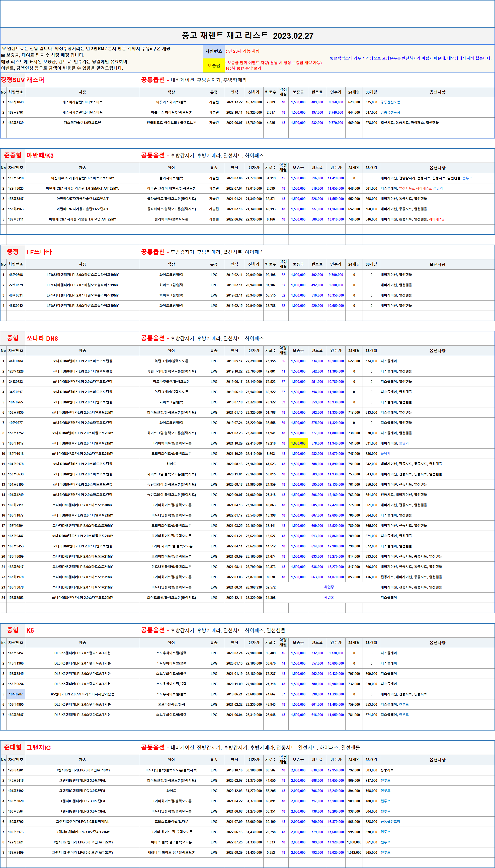Select the '아반떼/K3' section title
Screen dimensions: 495x868
pos(40,156)
